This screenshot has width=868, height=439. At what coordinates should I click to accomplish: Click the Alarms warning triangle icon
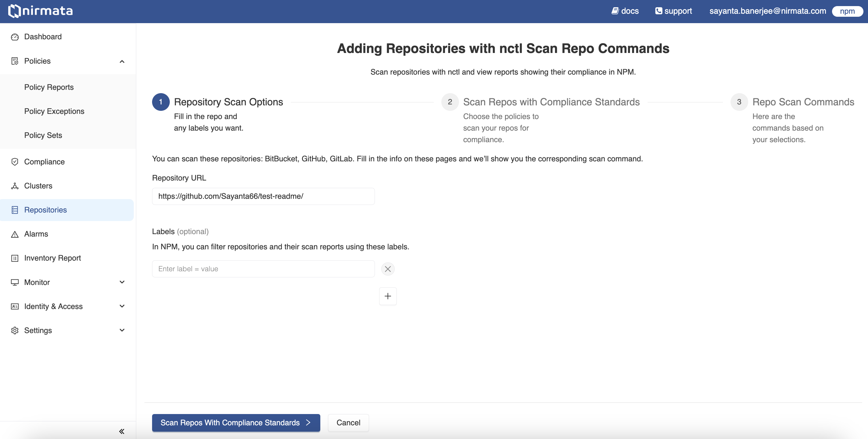tap(15, 234)
